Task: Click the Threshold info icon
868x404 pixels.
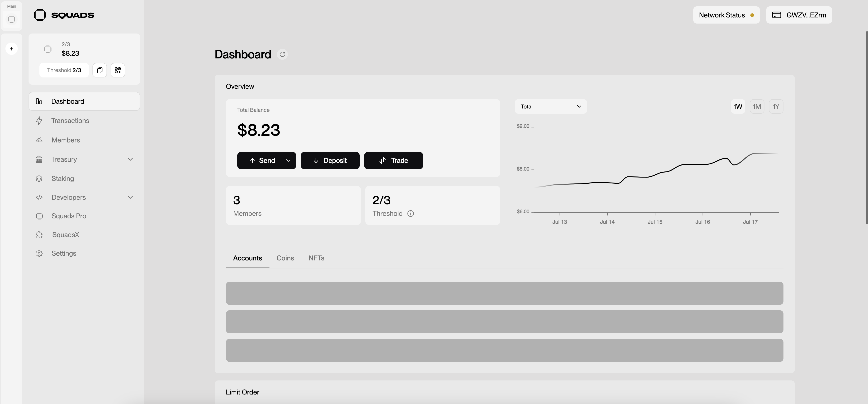Action: [410, 214]
